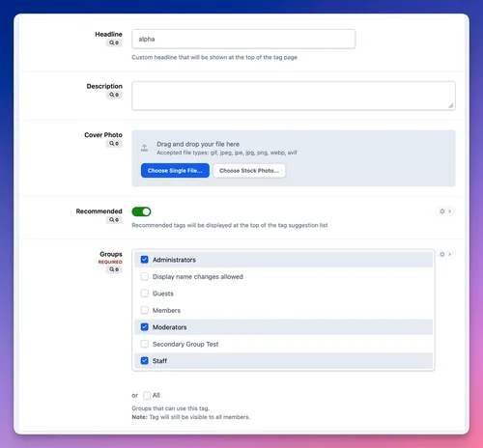
Task: Click inside the Description textarea
Action: click(x=294, y=96)
